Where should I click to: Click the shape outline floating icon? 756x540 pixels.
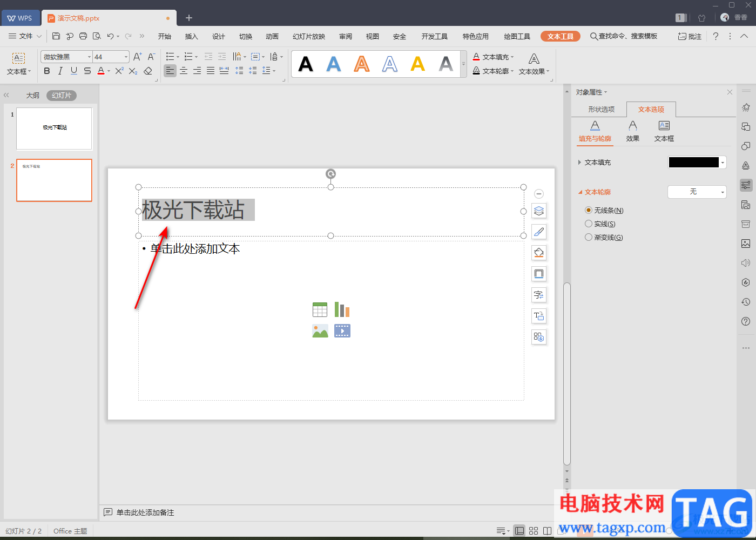click(539, 274)
